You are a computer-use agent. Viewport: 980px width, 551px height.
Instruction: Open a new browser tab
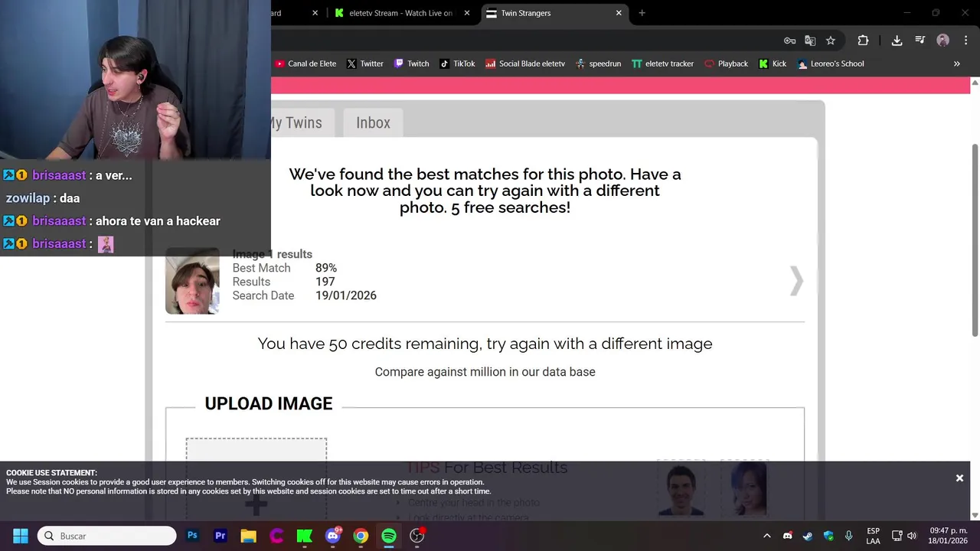pyautogui.click(x=642, y=13)
